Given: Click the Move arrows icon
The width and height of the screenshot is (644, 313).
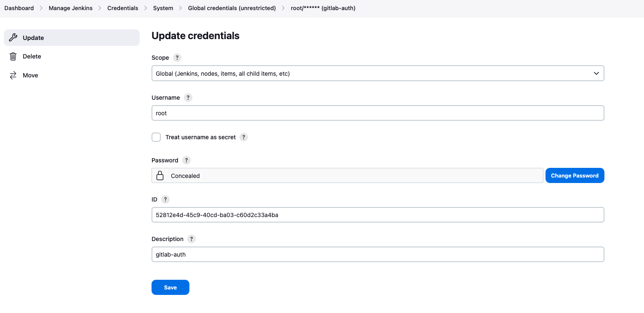Looking at the screenshot, I should [13, 75].
